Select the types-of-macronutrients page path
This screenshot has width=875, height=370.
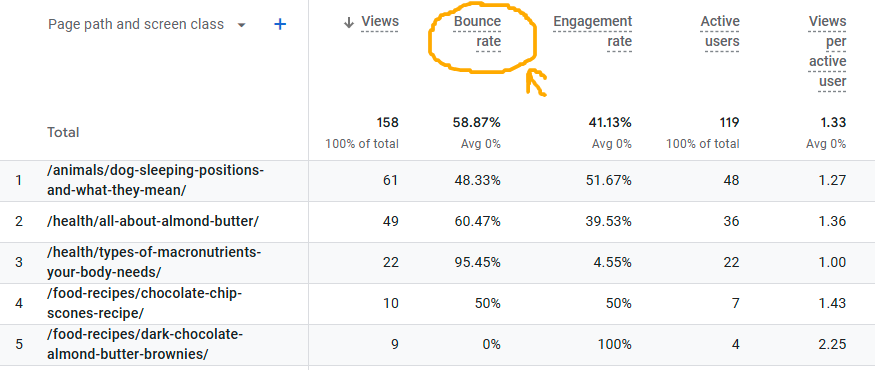[x=154, y=262]
